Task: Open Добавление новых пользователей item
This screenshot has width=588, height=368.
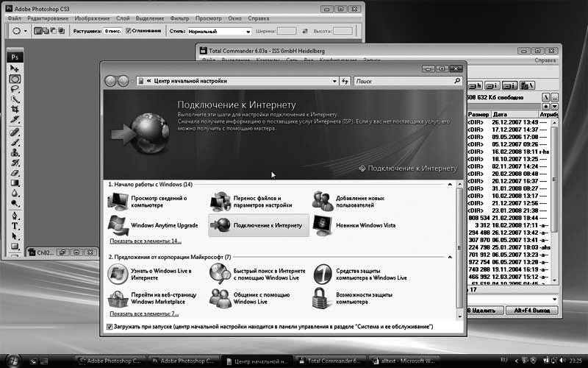Action: coord(348,202)
